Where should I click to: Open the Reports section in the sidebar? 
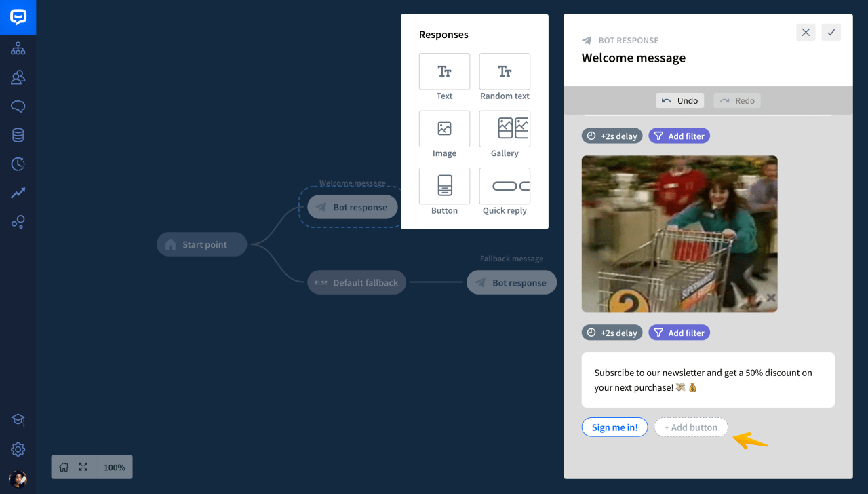tap(18, 193)
